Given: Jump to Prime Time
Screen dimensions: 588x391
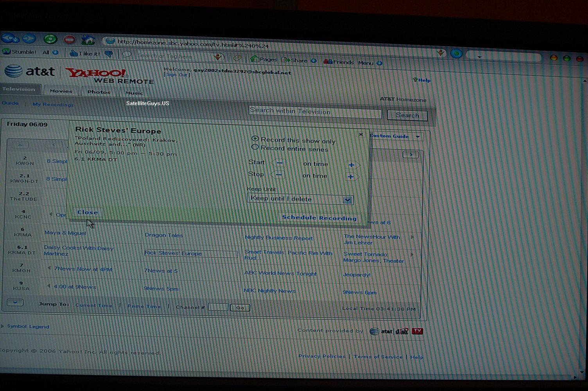Looking at the screenshot, I should click(144, 306).
